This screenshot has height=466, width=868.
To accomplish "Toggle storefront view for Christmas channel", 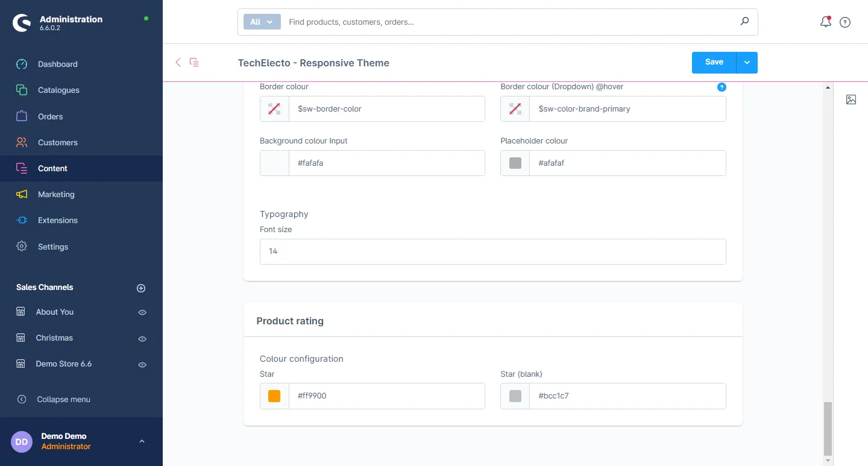I will pyautogui.click(x=142, y=339).
